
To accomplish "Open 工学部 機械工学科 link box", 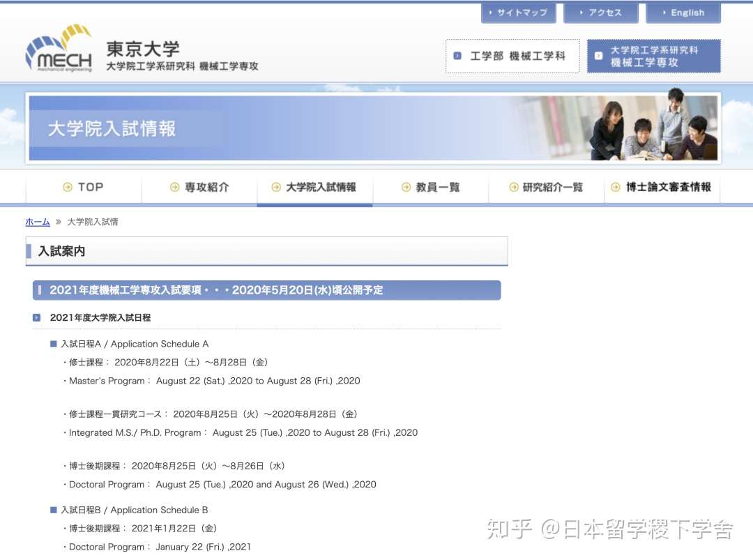I will click(512, 56).
